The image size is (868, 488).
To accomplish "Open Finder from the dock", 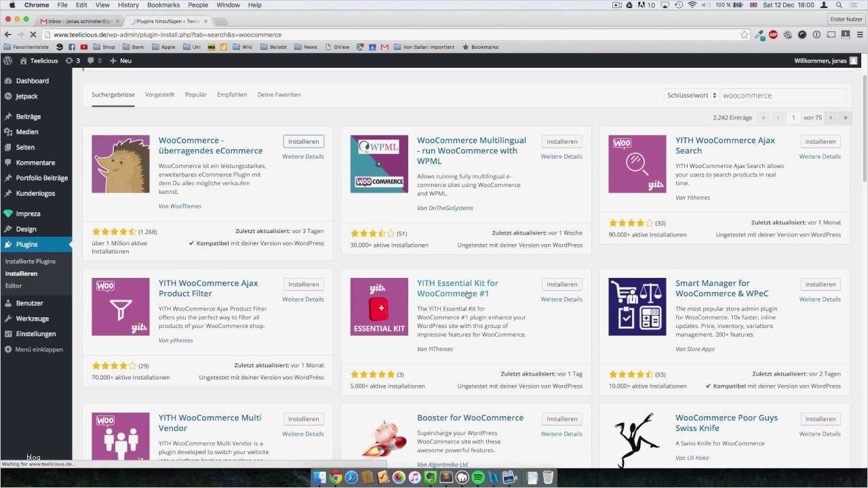I will [x=319, y=477].
